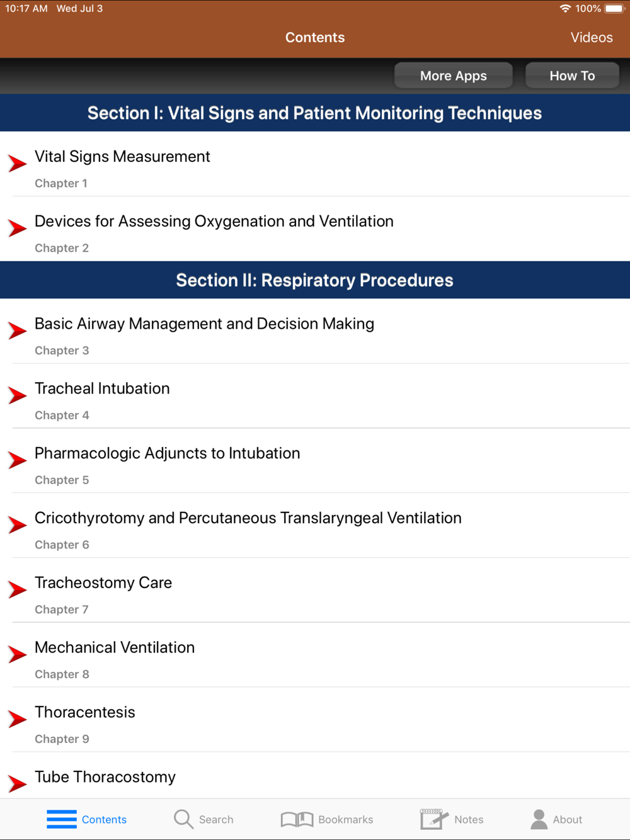Click the More Apps button
Screen dimensions: 630x840
pyautogui.click(x=453, y=76)
